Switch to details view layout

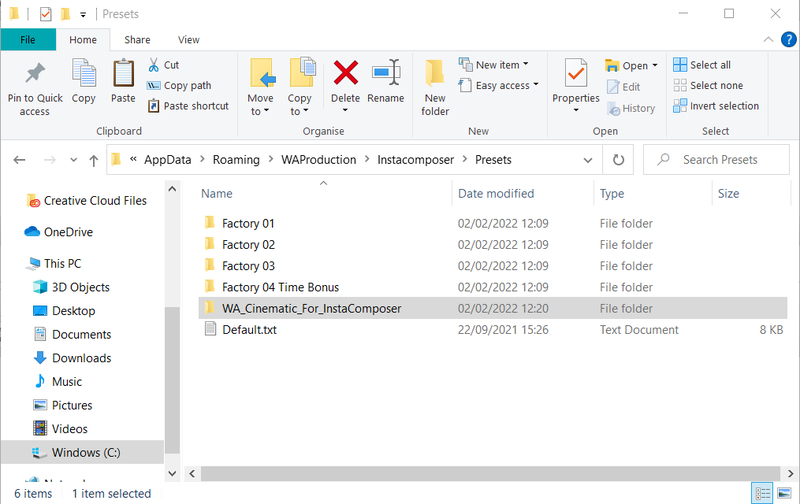point(762,493)
